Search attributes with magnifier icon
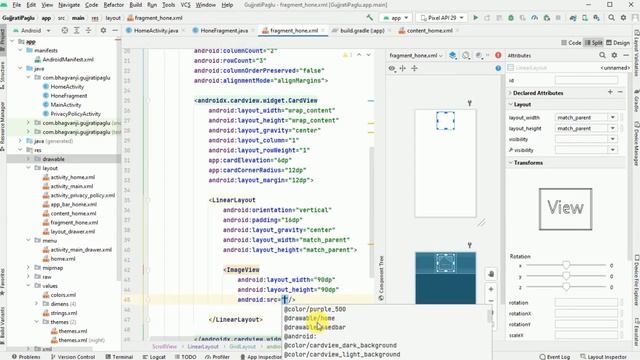The image size is (640, 360). click(602, 55)
